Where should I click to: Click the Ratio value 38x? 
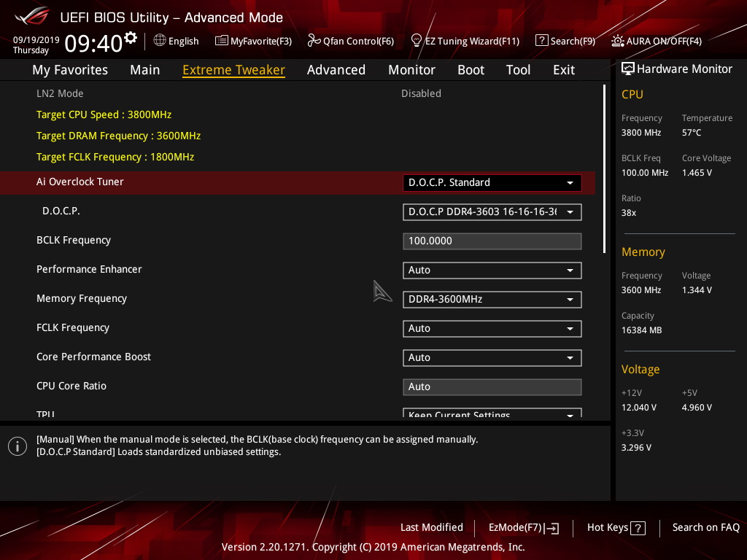pos(628,213)
